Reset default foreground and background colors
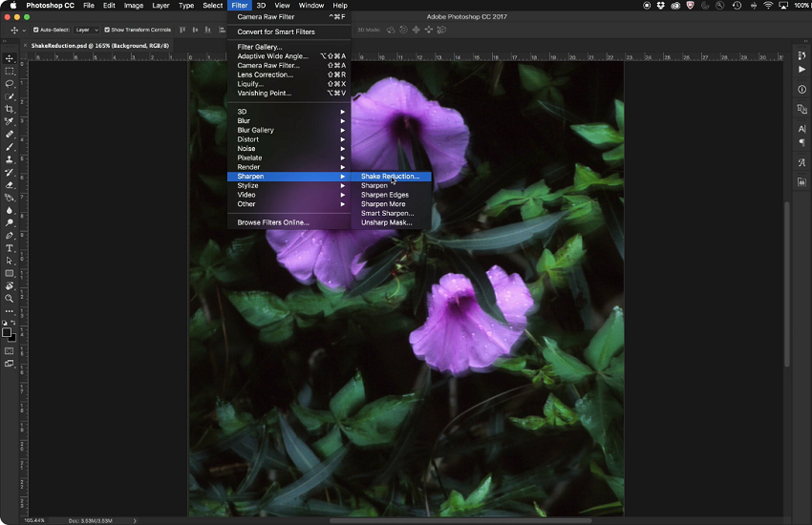Screen dimensions: 812x525 pyautogui.click(x=5, y=323)
